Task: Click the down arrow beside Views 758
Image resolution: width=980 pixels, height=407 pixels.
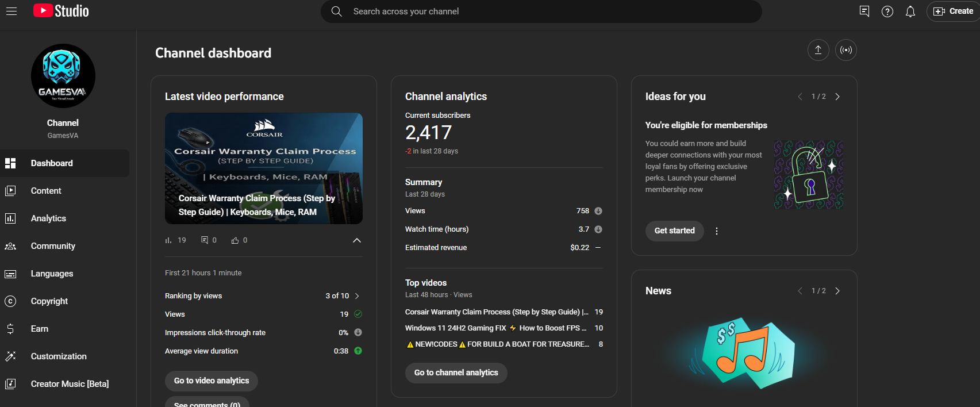Action: tap(598, 211)
